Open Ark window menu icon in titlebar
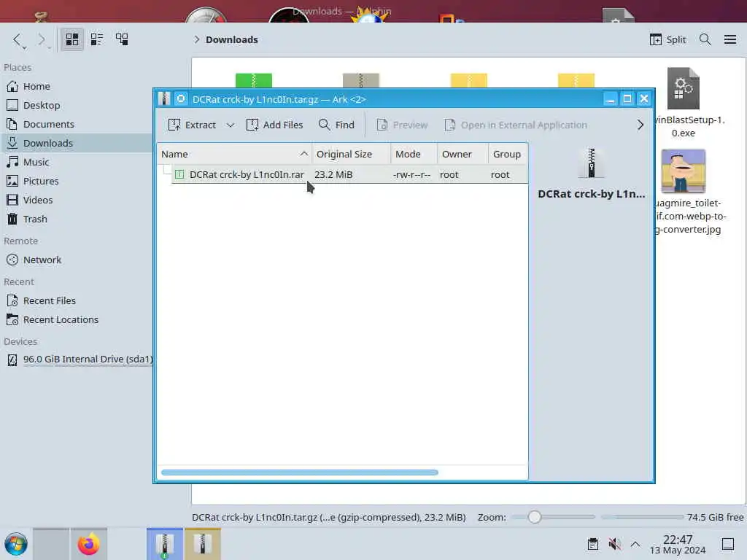747x560 pixels. 164,99
